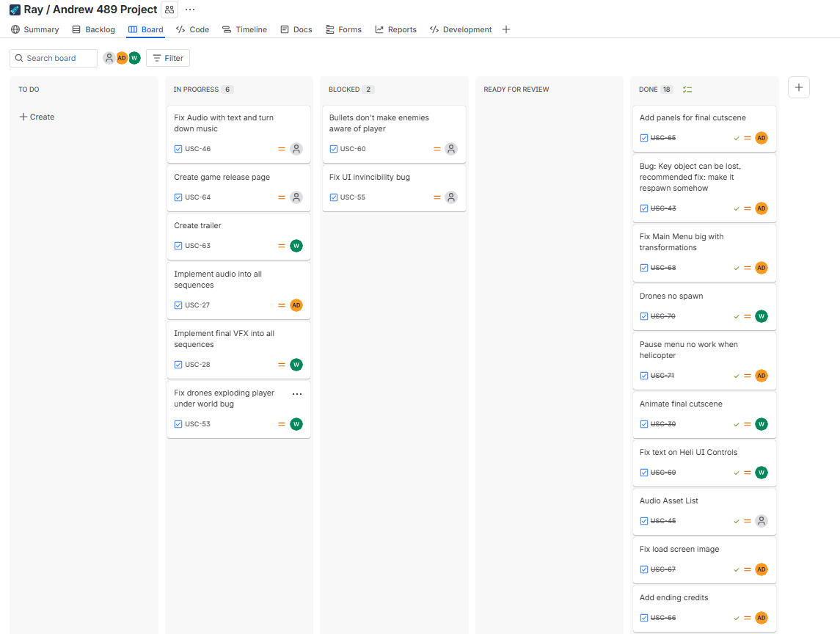840x634 pixels.
Task: Open the Reports tab
Action: tap(395, 29)
